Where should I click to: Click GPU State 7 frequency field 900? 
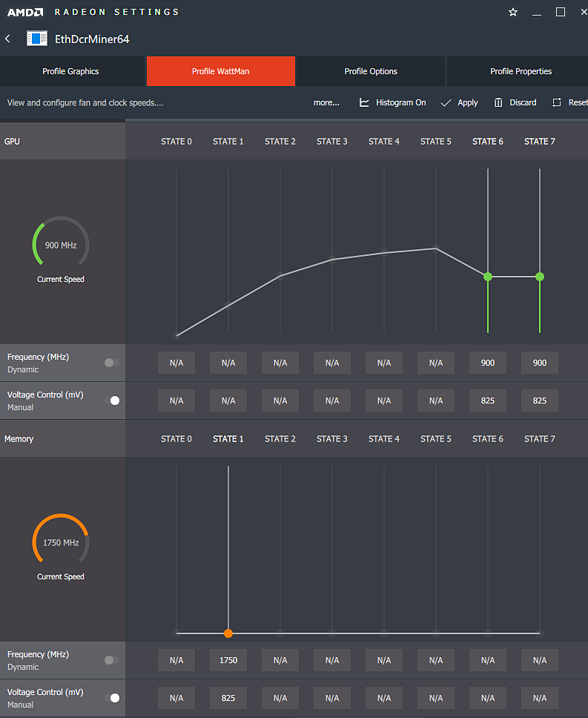540,363
